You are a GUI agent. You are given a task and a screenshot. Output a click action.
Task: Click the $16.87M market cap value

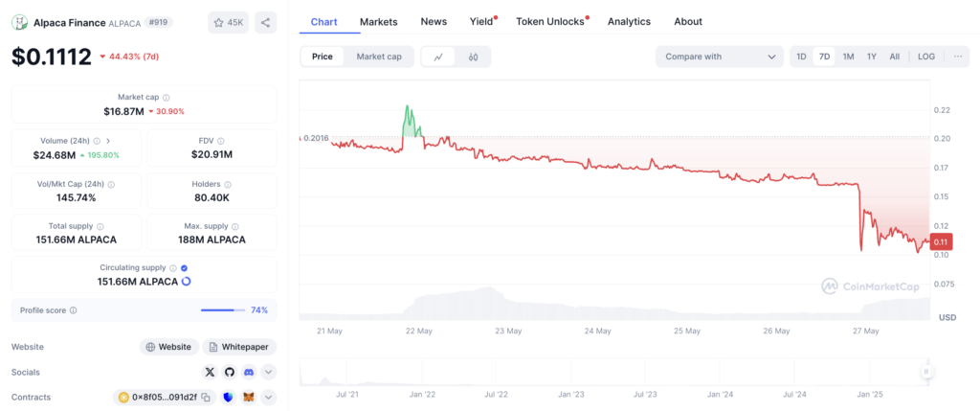pyautogui.click(x=123, y=111)
